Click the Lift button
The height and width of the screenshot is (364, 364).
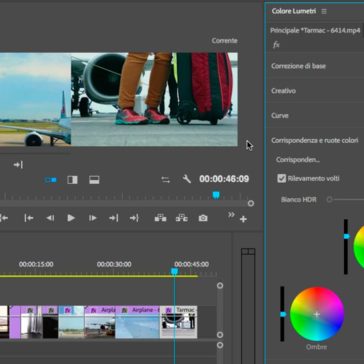(160, 218)
